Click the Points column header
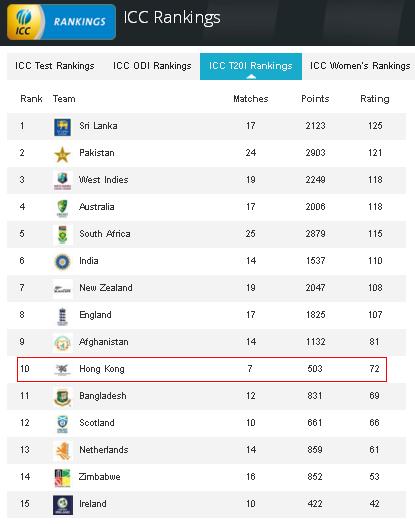The height and width of the screenshot is (524, 415). (315, 99)
